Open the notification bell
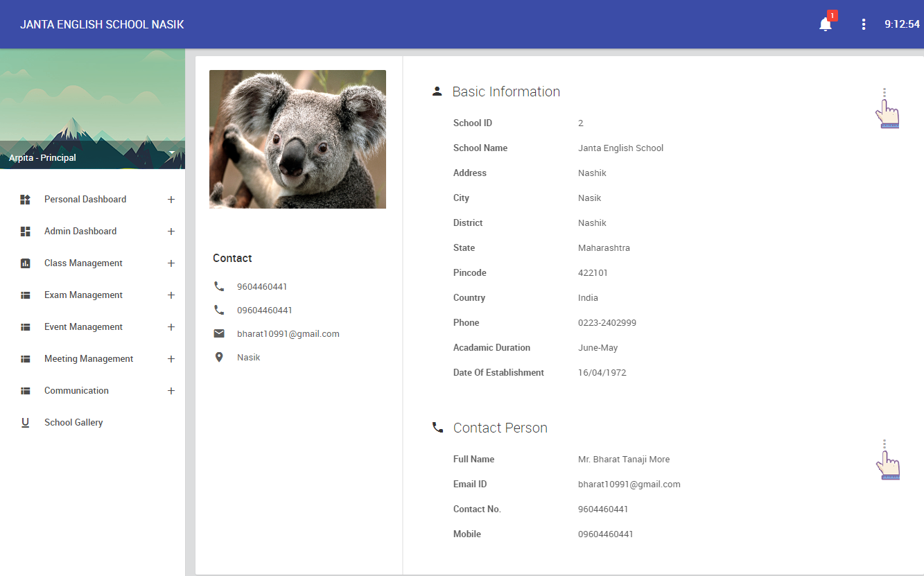The image size is (924, 576). [825, 24]
